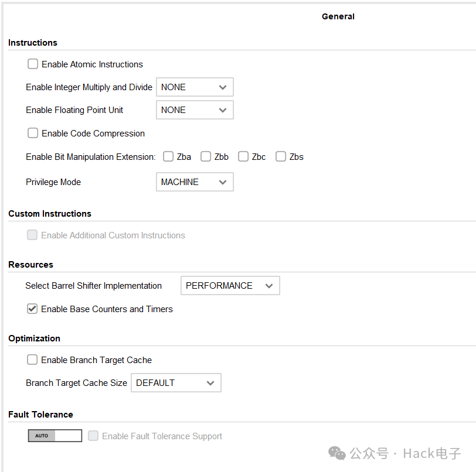
Task: Enable Atomic Instructions checkbox
Action: 33,64
